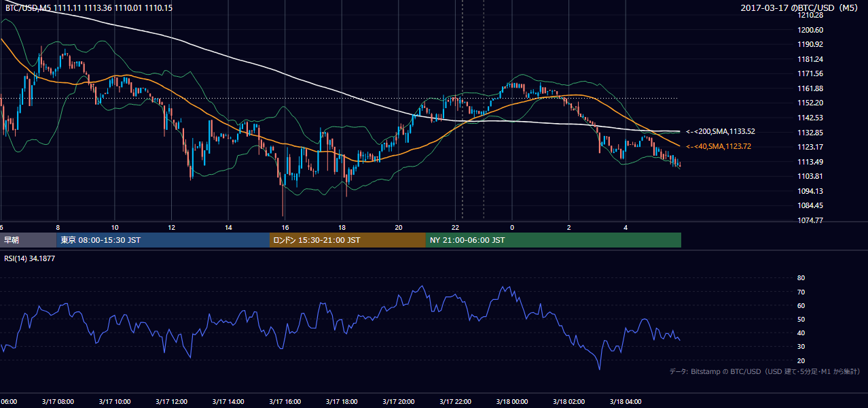Click the RSI(14) 34.1877 indicator label

[30, 258]
